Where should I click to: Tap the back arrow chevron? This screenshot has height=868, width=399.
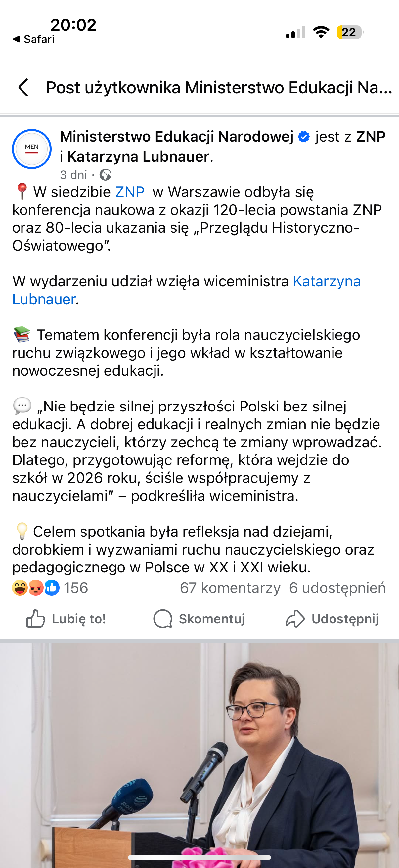23,88
